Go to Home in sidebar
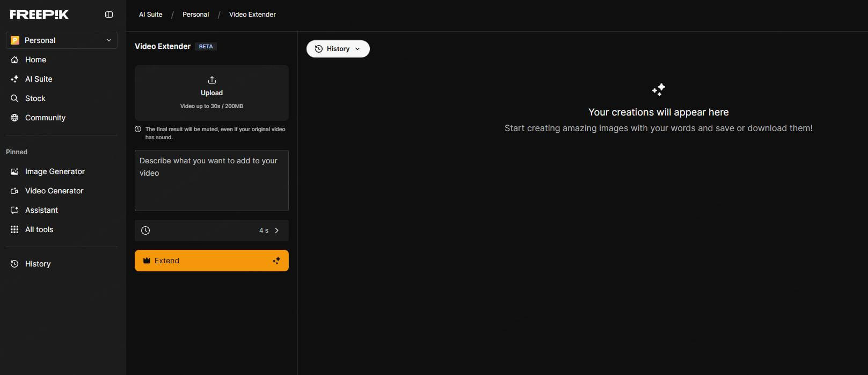The width and height of the screenshot is (868, 375). point(35,60)
